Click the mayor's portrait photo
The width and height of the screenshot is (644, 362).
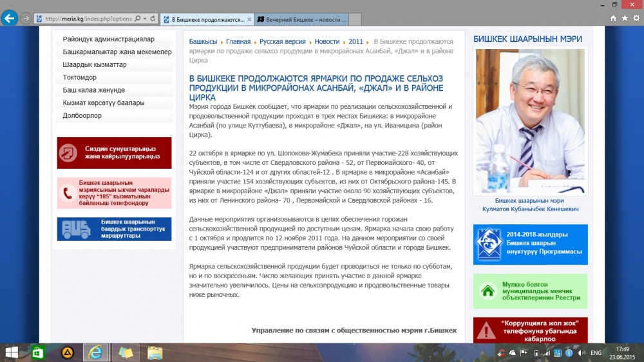(x=530, y=121)
